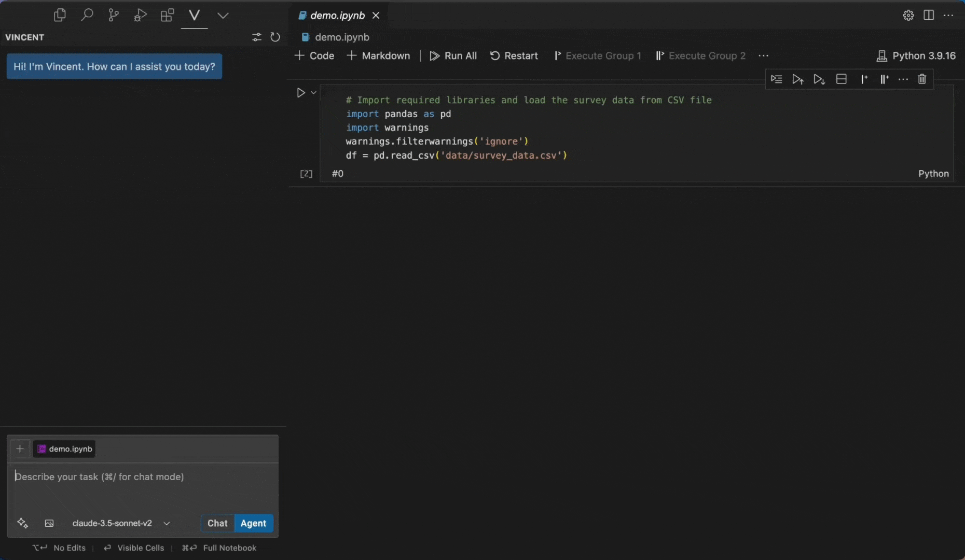This screenshot has width=965, height=560.
Task: Attach an image via image icon
Action: (49, 523)
